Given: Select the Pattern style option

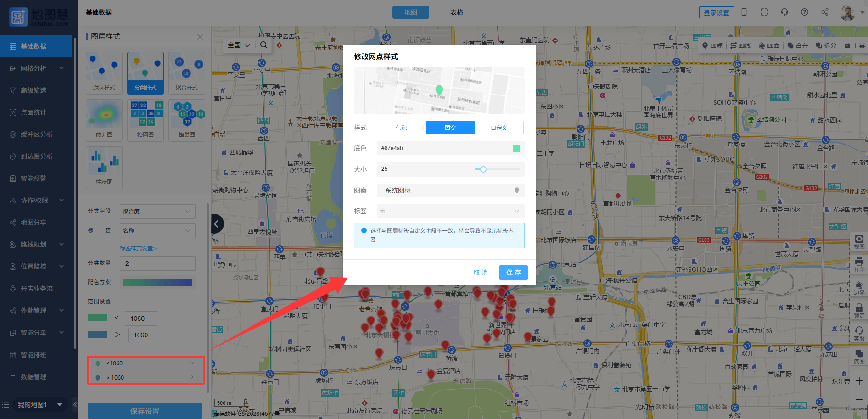Looking at the screenshot, I should 450,128.
